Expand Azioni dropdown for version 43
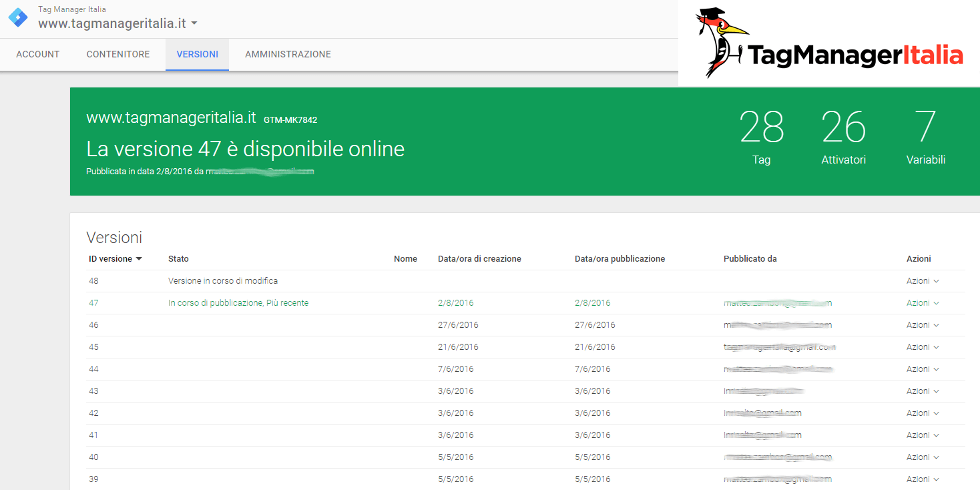The width and height of the screenshot is (980, 490). pyautogui.click(x=923, y=391)
